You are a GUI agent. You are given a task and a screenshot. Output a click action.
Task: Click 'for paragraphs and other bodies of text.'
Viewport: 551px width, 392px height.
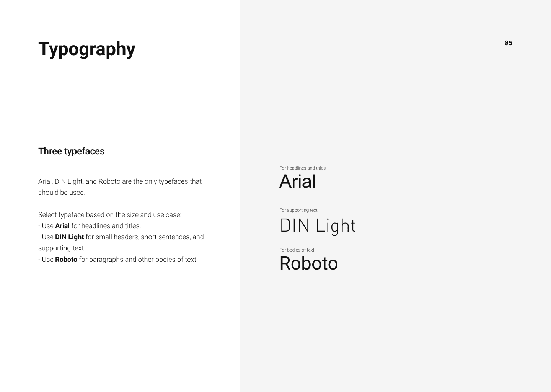[x=138, y=260]
